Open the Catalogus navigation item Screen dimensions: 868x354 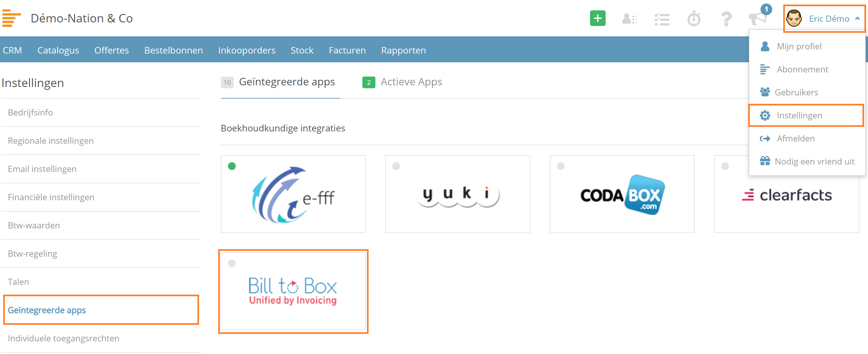point(58,50)
